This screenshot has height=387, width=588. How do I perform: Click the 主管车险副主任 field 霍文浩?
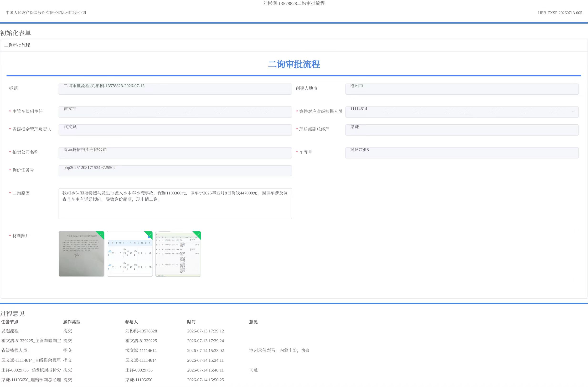point(175,112)
